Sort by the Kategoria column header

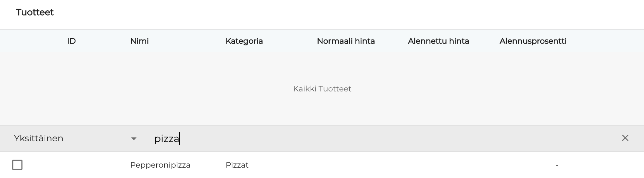point(244,41)
